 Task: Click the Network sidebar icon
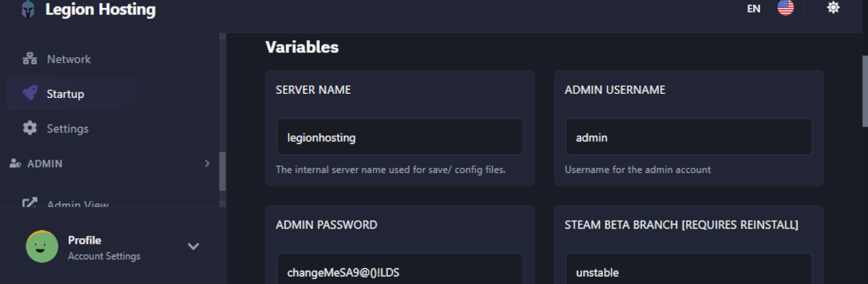pyautogui.click(x=30, y=59)
